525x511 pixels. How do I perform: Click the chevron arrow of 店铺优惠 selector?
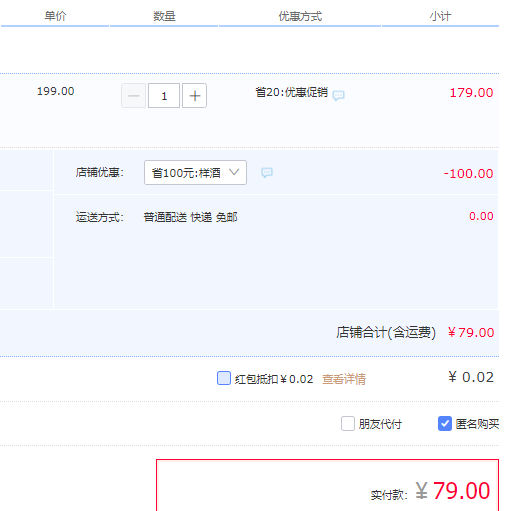pyautogui.click(x=234, y=172)
